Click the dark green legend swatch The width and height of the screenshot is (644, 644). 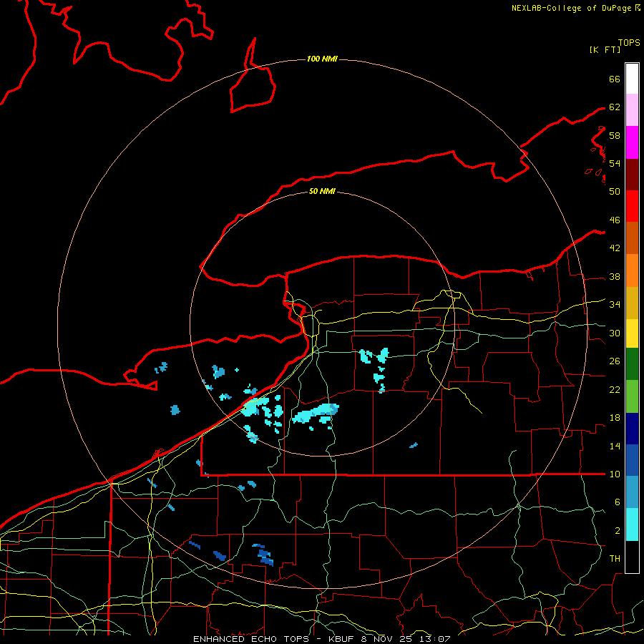[x=632, y=364]
